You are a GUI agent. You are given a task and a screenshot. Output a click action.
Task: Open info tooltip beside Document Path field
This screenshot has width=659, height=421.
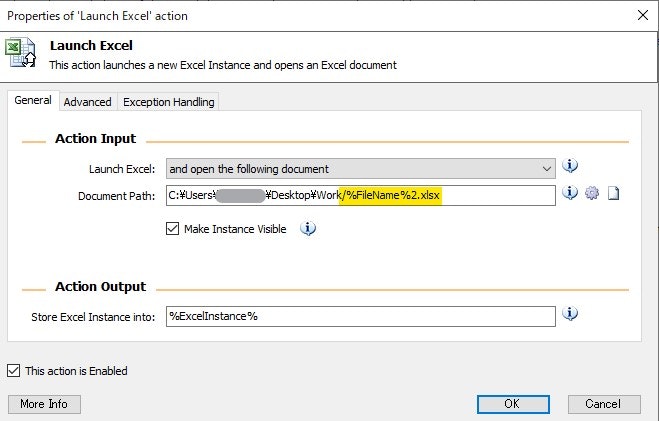[570, 192]
